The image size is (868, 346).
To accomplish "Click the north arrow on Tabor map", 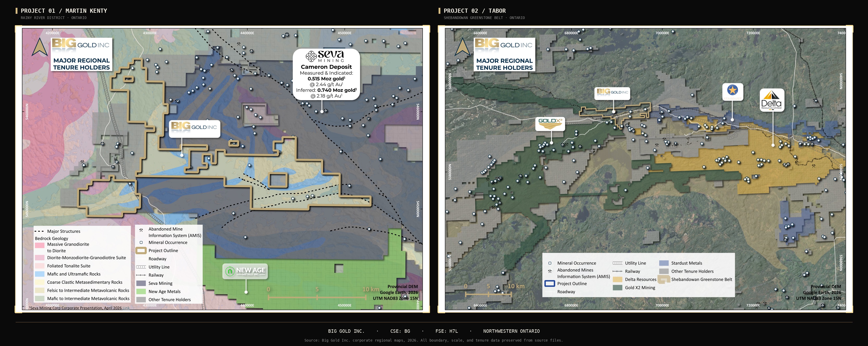I will coord(462,47).
